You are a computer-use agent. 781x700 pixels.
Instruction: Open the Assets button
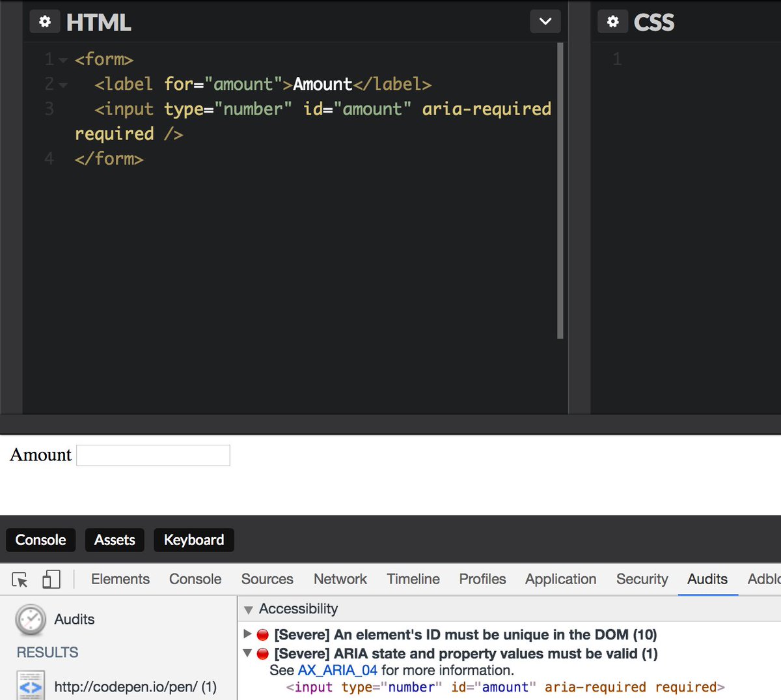coord(115,540)
